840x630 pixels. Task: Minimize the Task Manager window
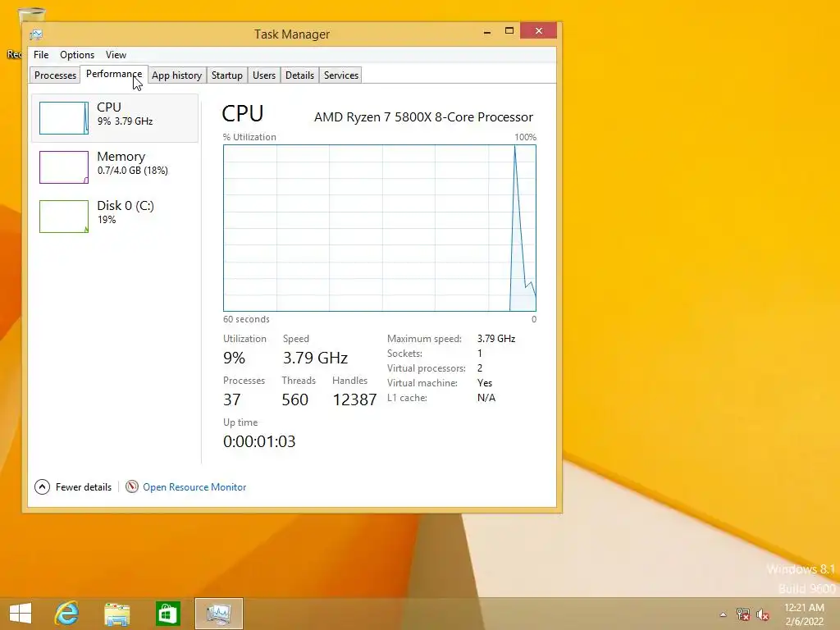point(487,32)
